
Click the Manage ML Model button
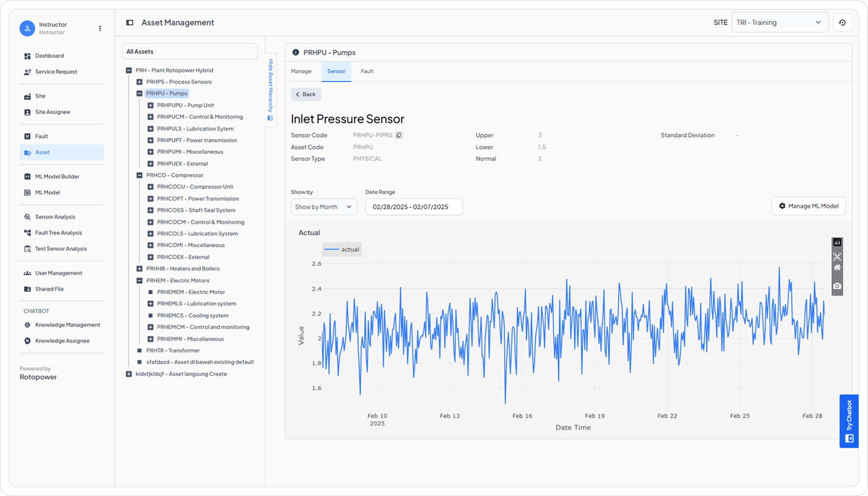(808, 206)
